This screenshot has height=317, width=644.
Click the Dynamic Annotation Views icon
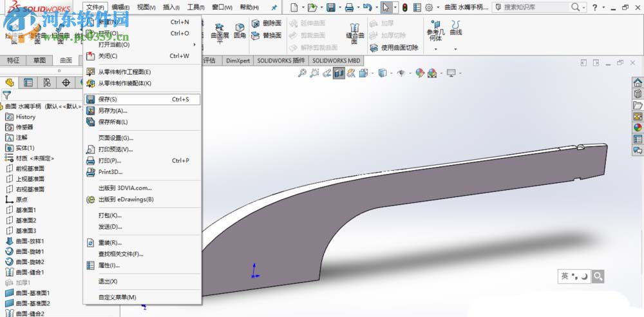(351, 73)
